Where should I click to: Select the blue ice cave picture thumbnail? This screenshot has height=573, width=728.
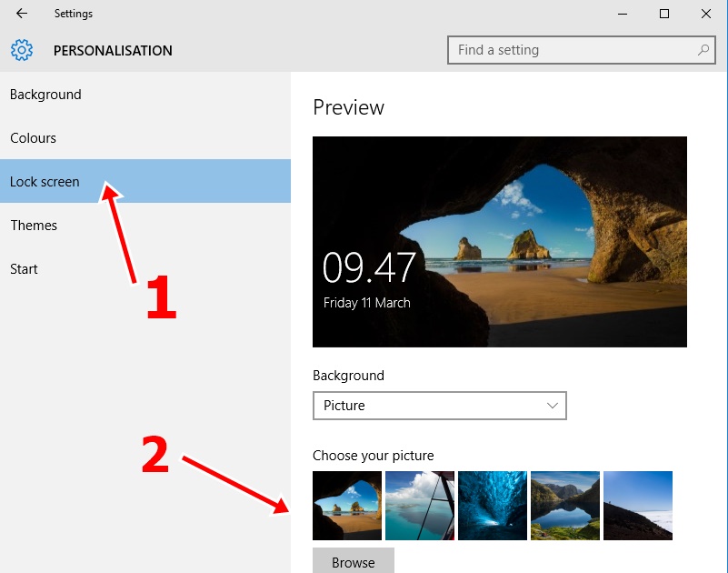coord(493,506)
